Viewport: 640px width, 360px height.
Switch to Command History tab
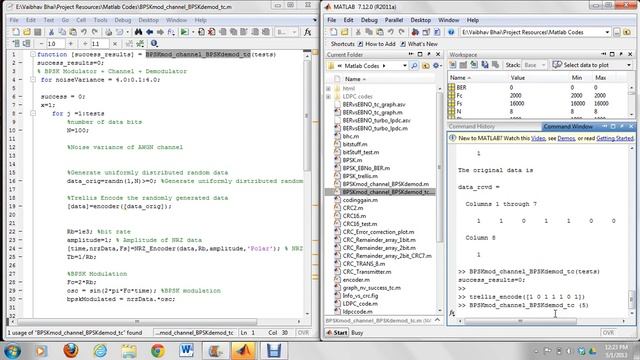[x=471, y=127]
